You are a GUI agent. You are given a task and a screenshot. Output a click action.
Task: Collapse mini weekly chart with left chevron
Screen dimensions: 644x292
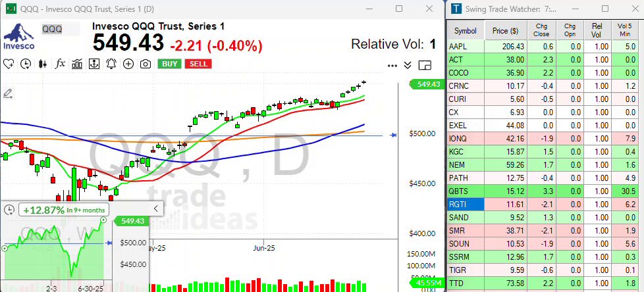(x=155, y=208)
